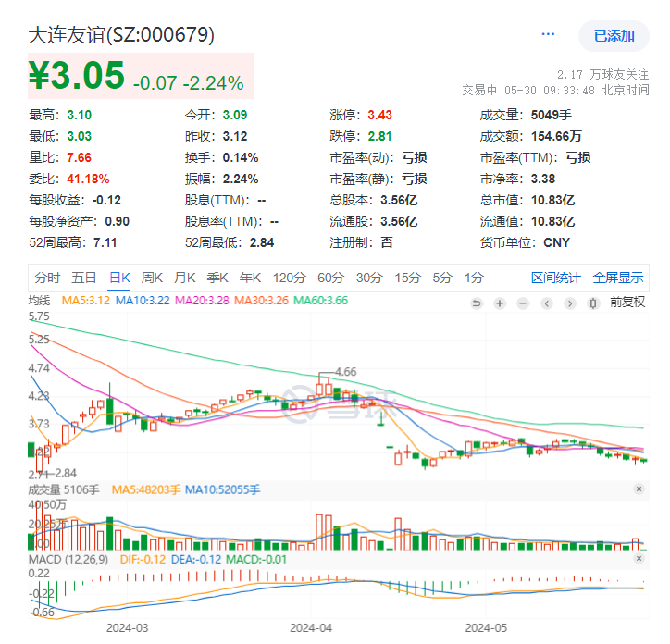Image resolution: width=670 pixels, height=644 pixels.
Task: Open the three-dot more options menu
Action: coord(548,34)
